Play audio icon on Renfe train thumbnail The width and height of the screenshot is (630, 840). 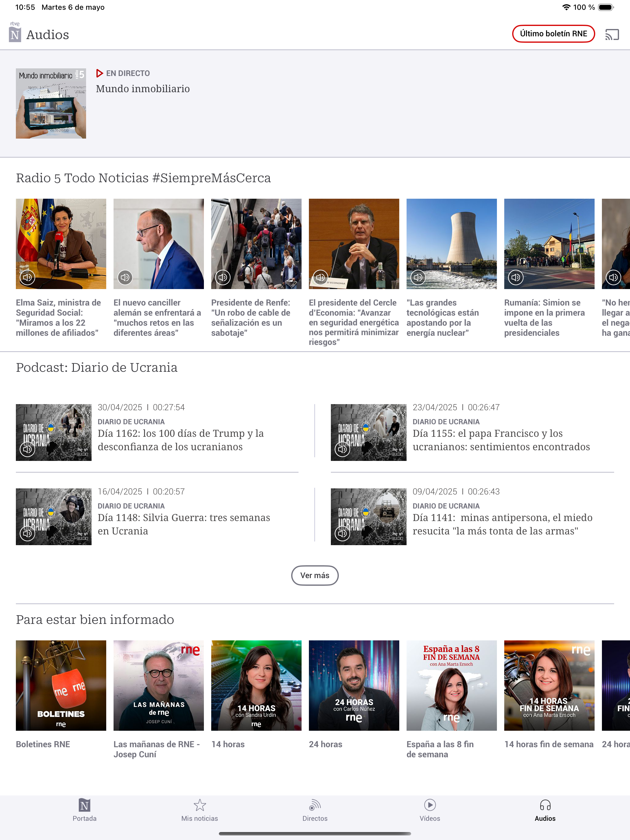point(223,277)
